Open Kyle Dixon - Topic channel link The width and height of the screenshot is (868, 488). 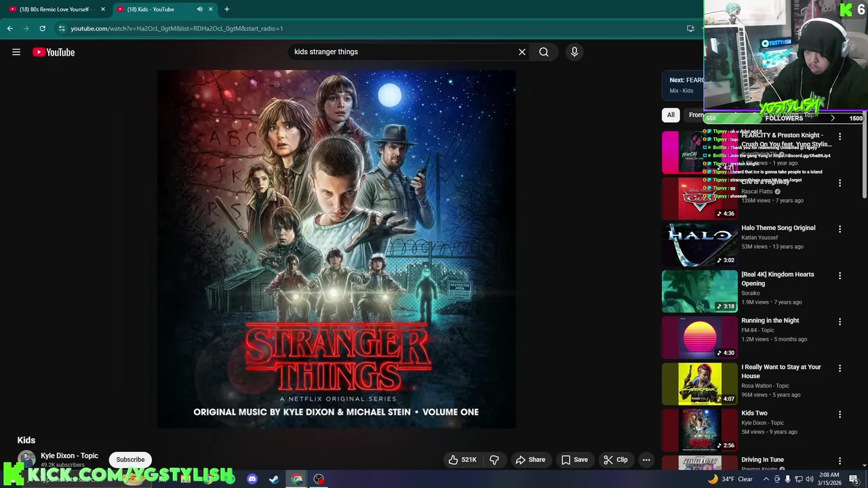pos(69,455)
